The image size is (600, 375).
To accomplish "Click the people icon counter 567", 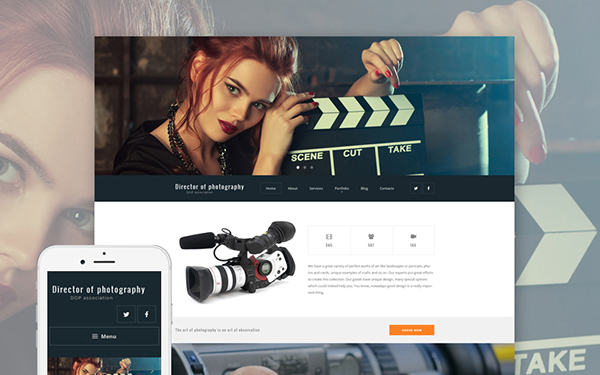I will (371, 240).
